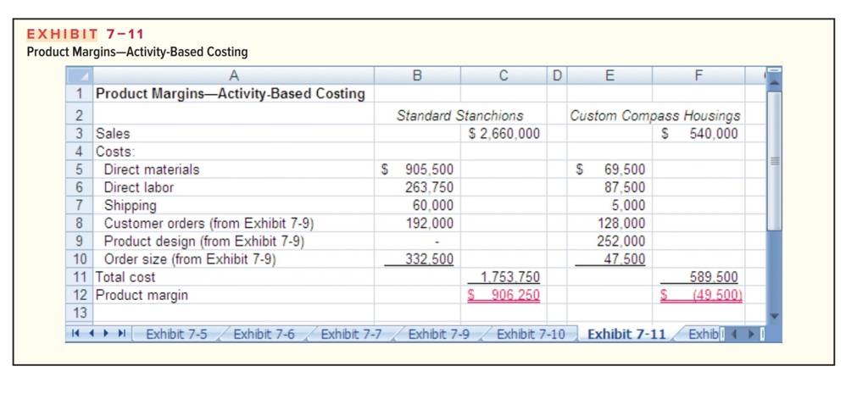
Task: Switch to Exhibit 7-7 sheet tab
Action: click(352, 334)
